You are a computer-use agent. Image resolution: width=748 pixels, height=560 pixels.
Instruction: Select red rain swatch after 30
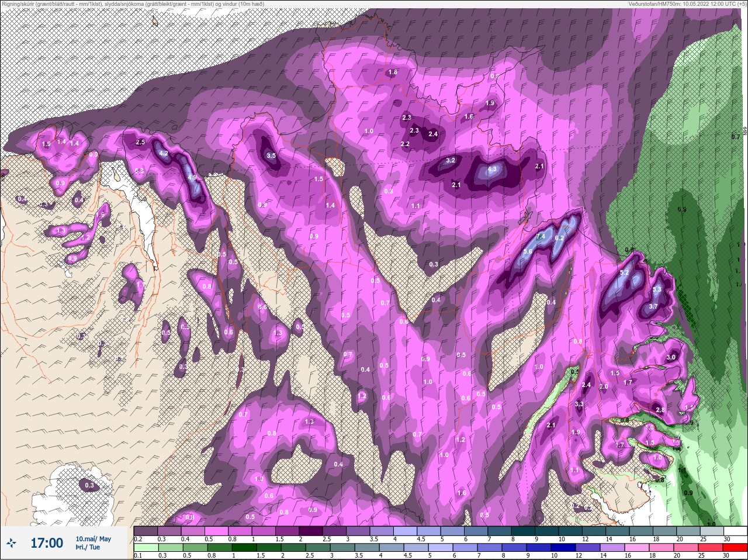(736, 548)
